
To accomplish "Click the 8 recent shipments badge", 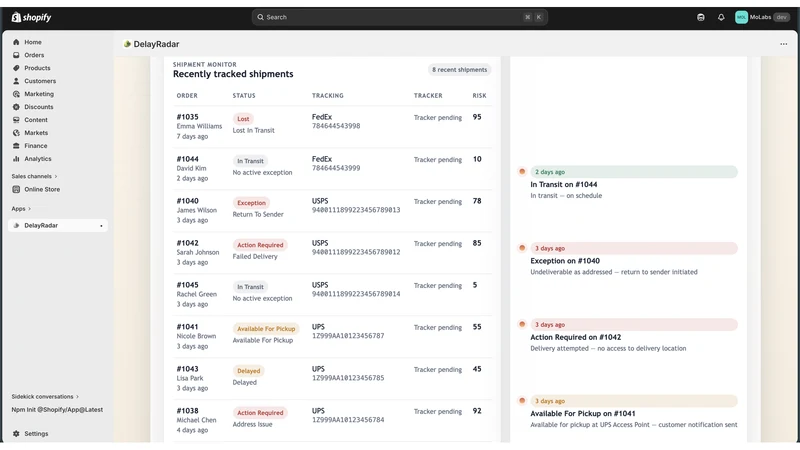I will 459,70.
